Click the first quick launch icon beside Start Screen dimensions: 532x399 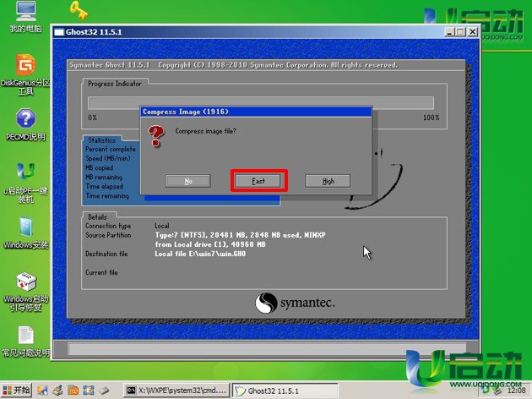point(42,391)
